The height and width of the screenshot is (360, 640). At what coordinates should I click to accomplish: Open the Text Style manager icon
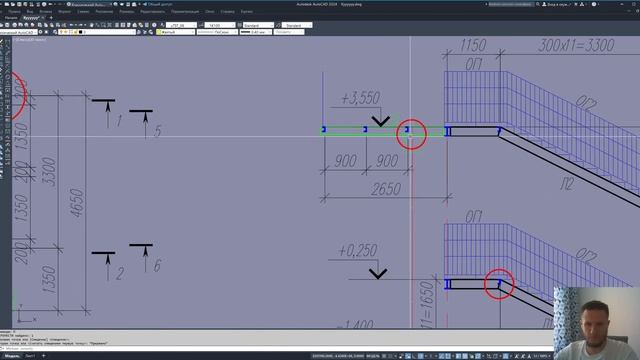162,25
